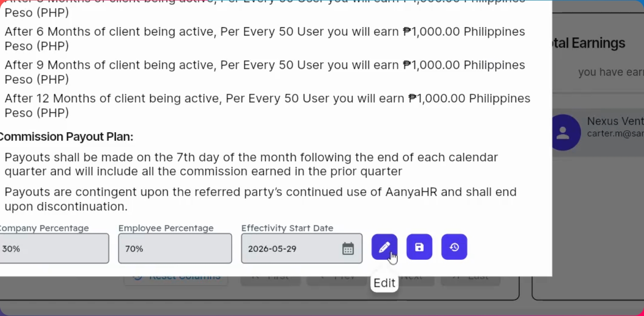Go to the First page button
The width and height of the screenshot is (644, 316).
(270, 277)
